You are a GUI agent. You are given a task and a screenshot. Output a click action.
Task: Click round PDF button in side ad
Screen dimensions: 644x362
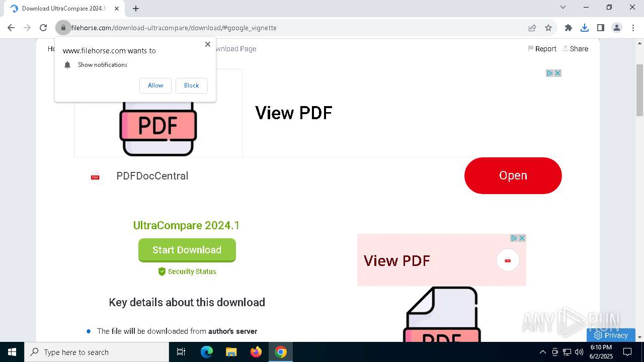(x=508, y=260)
